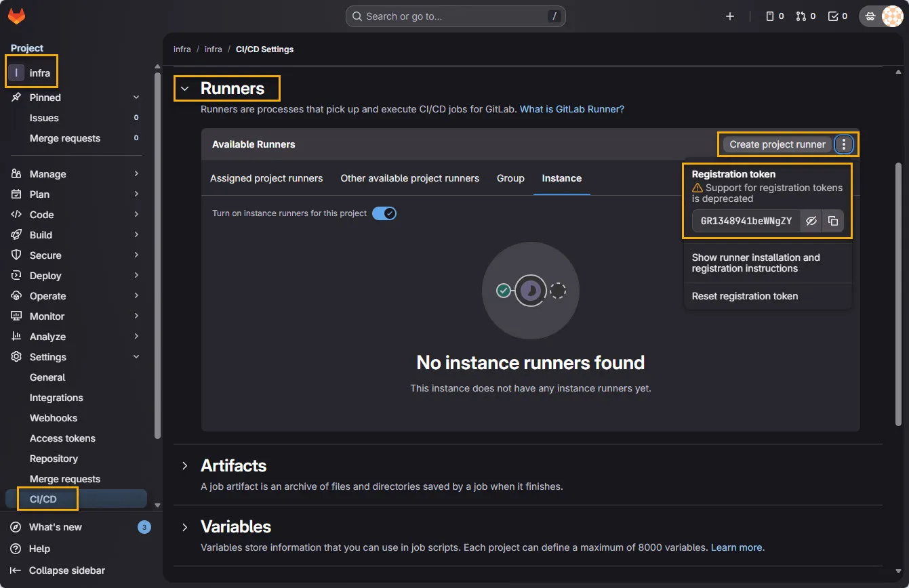Click the Code brackets icon
Screen dimensions: 909x588
pyautogui.click(x=16, y=215)
